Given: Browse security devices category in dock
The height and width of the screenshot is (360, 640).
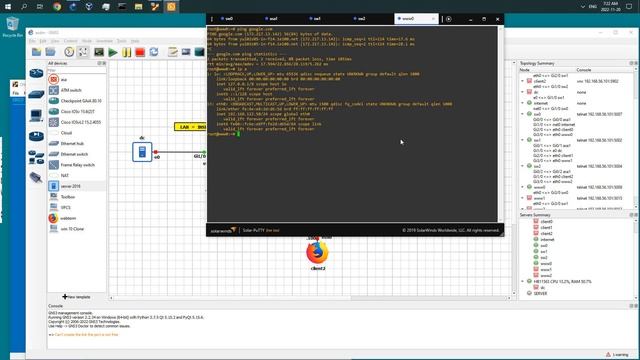Looking at the screenshot, I should click(36, 136).
